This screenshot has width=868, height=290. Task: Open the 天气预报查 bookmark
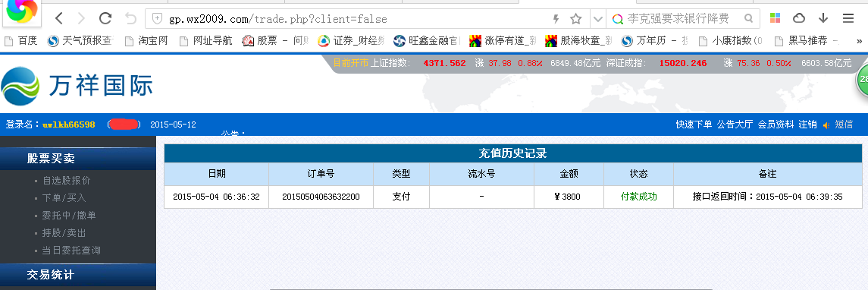click(80, 40)
